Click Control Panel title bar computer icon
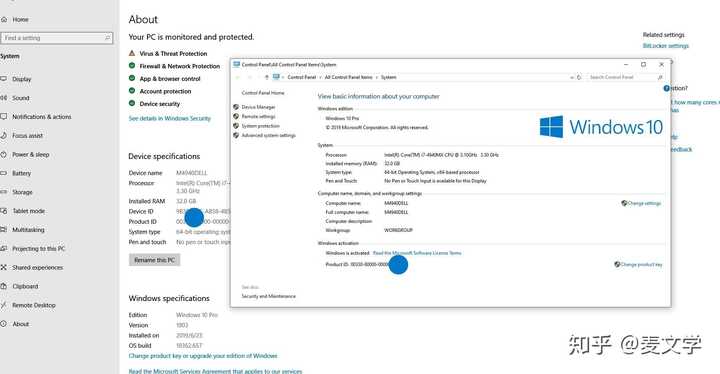 click(x=237, y=64)
